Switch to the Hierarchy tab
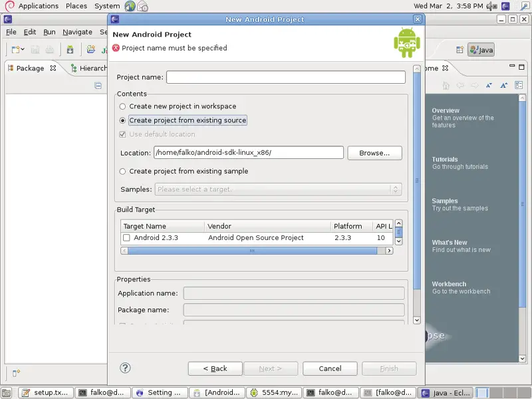Image resolution: width=532 pixels, height=399 pixels. coord(88,68)
